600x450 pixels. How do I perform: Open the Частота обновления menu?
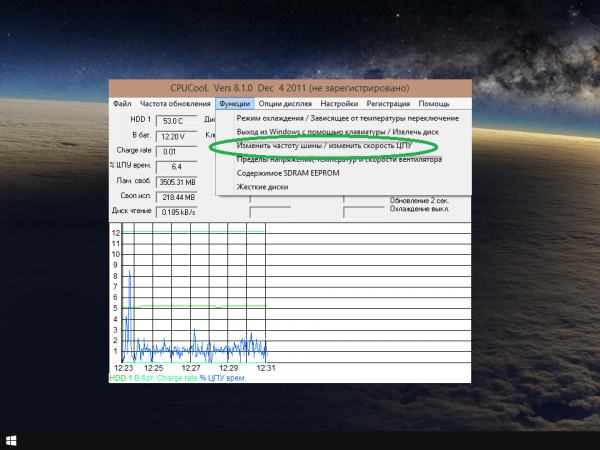pos(175,104)
